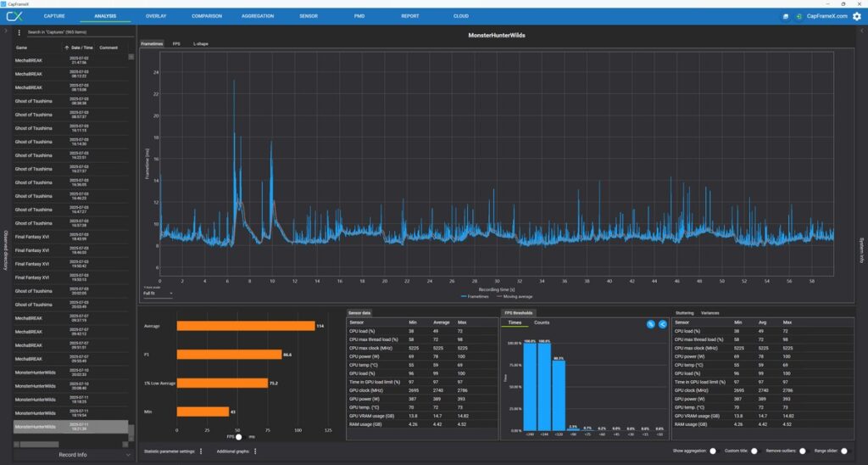868x465 pixels.
Task: Click the capture list vertical scrollbar thumb
Action: (x=131, y=432)
